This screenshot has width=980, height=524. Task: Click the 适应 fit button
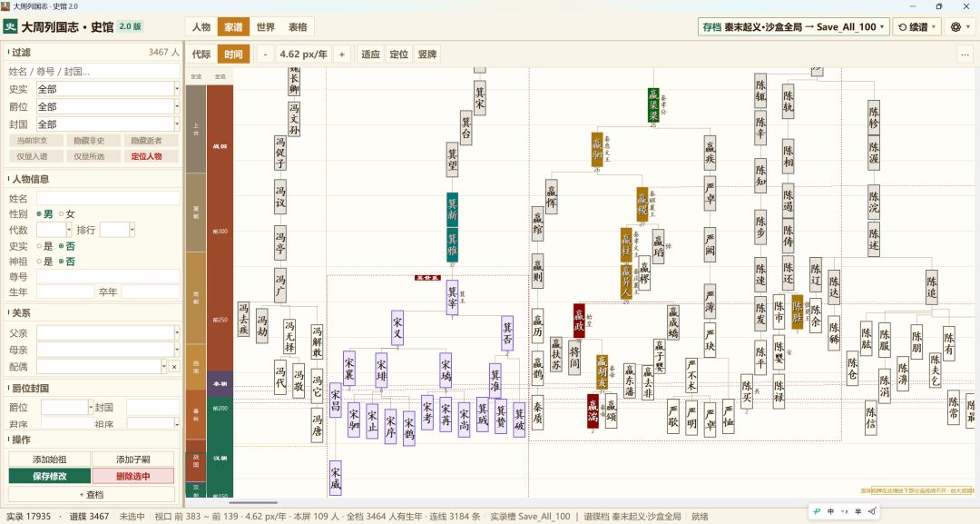(370, 54)
